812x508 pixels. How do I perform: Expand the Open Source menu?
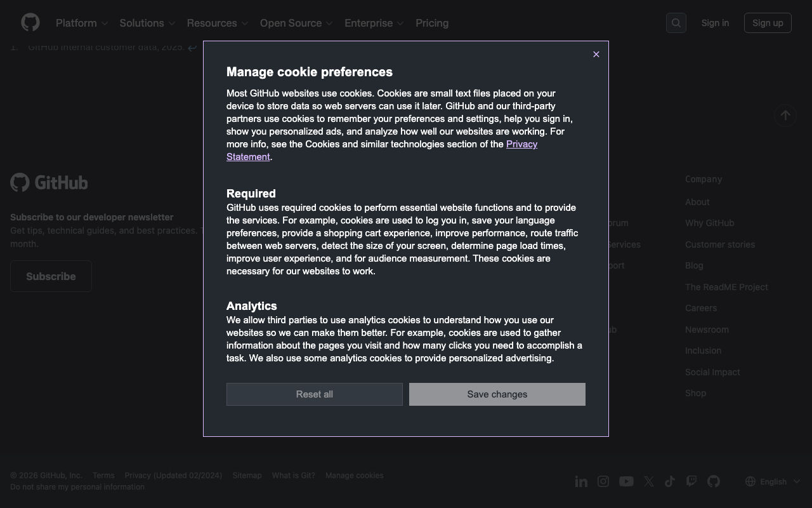[x=296, y=23]
